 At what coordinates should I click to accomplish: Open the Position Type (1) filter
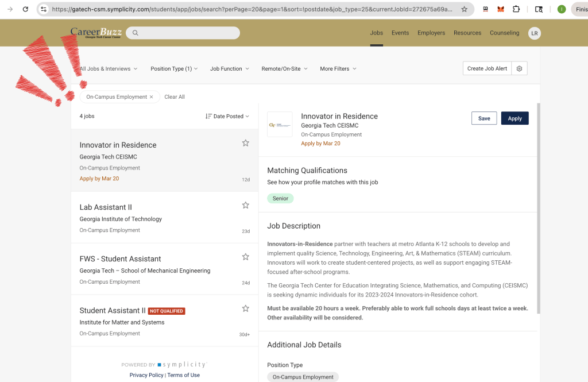174,69
